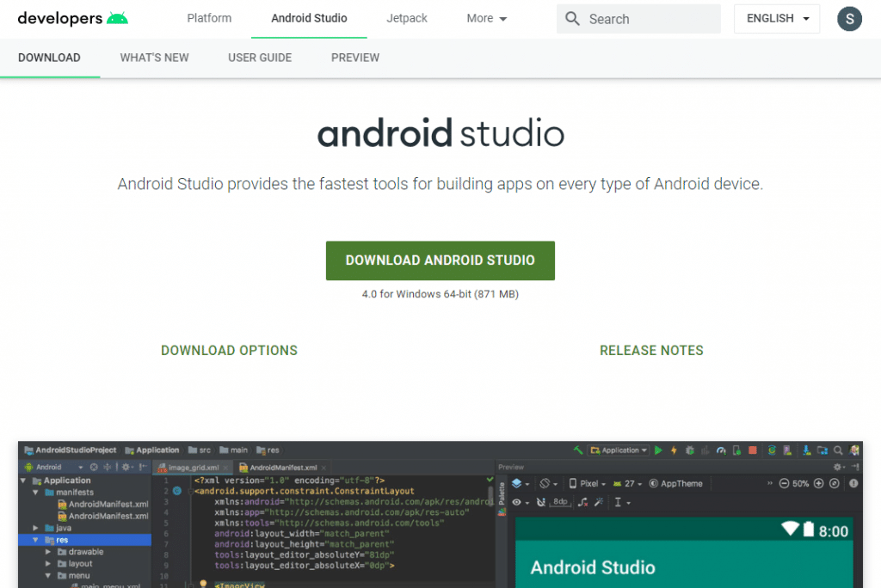The width and height of the screenshot is (881, 588).
Task: Click the SDK Manager download-arrow icon
Action: pyautogui.click(x=806, y=450)
